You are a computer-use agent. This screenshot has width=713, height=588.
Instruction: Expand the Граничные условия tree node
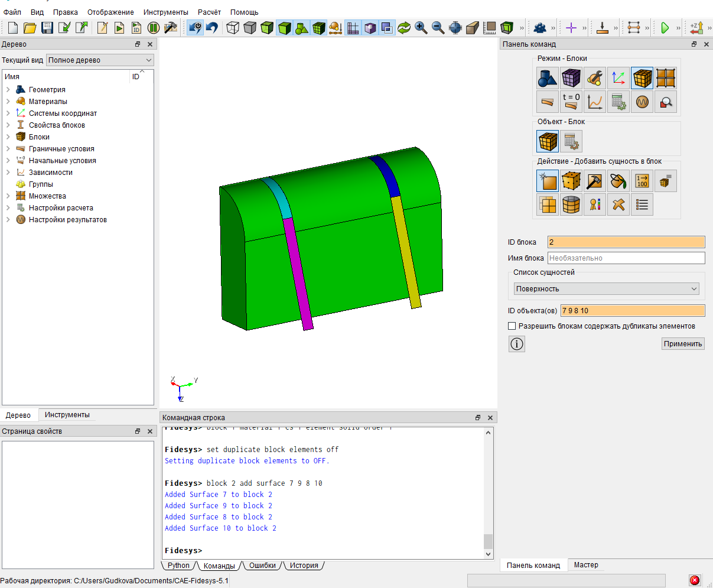click(8, 149)
